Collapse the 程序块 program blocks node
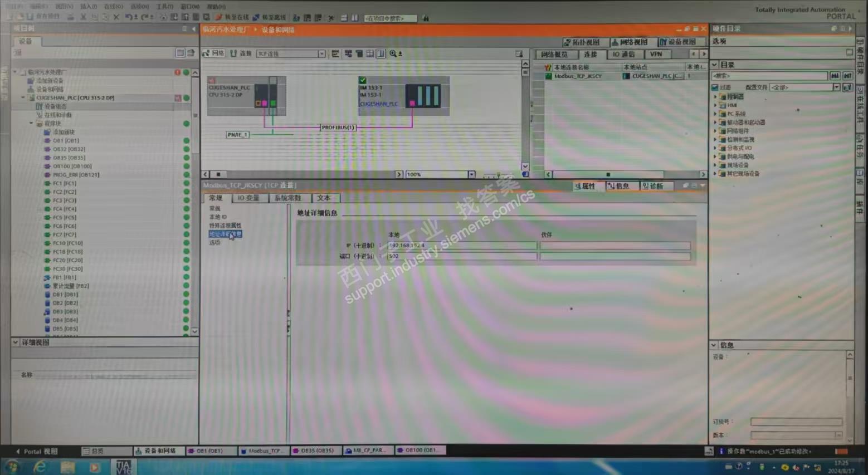868x475 pixels. (31, 124)
